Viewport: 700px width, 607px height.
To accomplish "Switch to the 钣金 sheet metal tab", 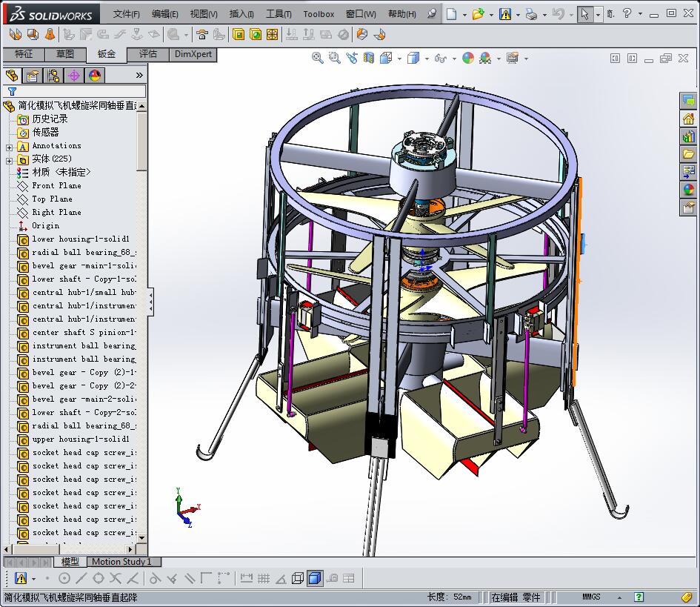I will click(107, 54).
